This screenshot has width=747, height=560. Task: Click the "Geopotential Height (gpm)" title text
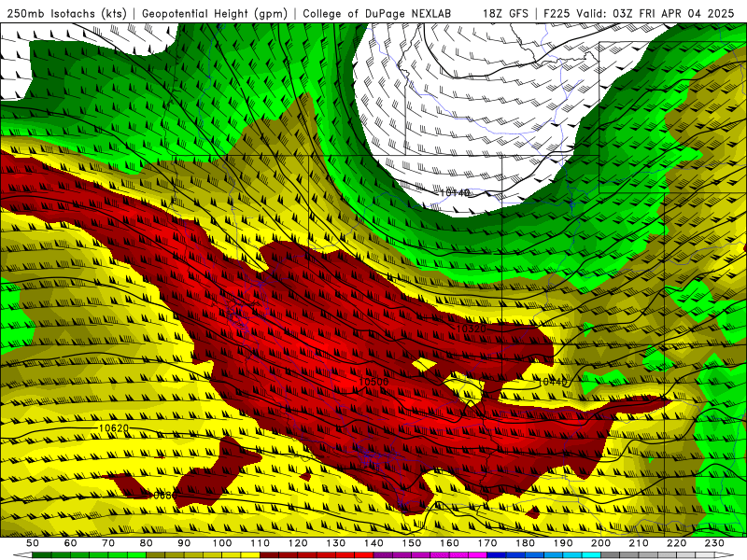click(215, 13)
